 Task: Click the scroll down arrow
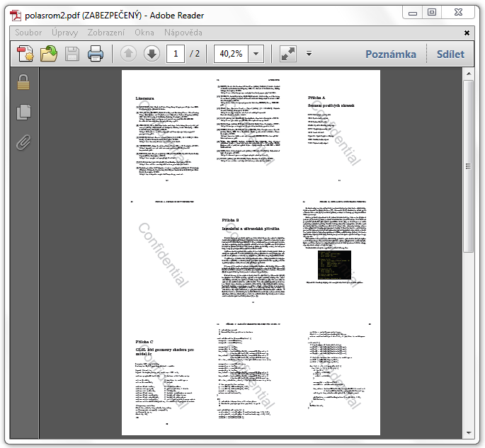(x=468, y=432)
